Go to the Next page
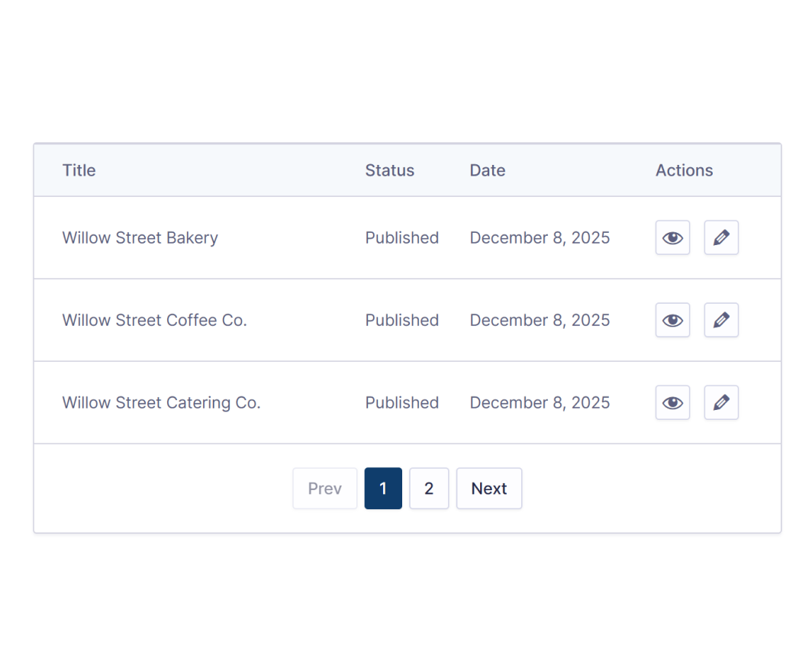 (x=489, y=489)
